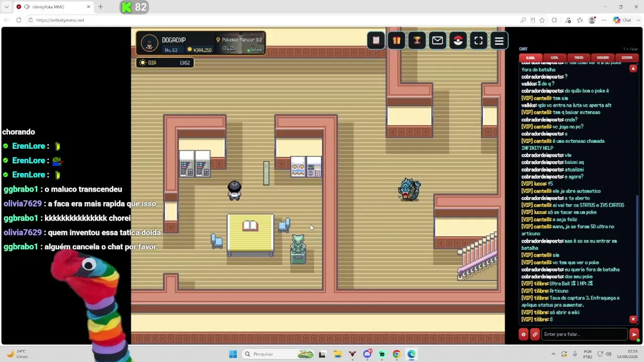The width and height of the screenshot is (644, 362).
Task: Add this page to favorites star
Action: coord(542,20)
